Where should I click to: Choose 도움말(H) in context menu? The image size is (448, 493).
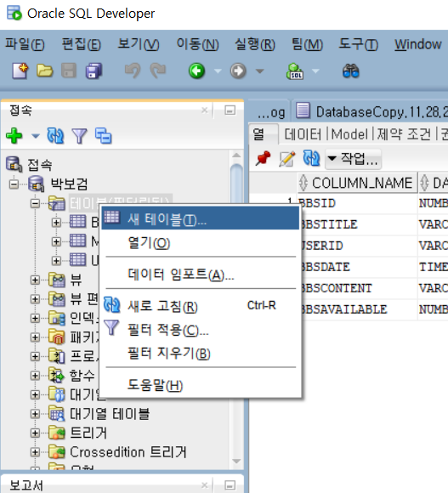click(x=201, y=384)
